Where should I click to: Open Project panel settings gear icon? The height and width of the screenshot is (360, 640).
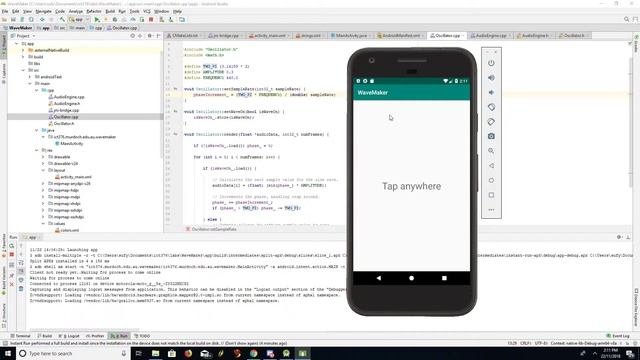(150, 36)
